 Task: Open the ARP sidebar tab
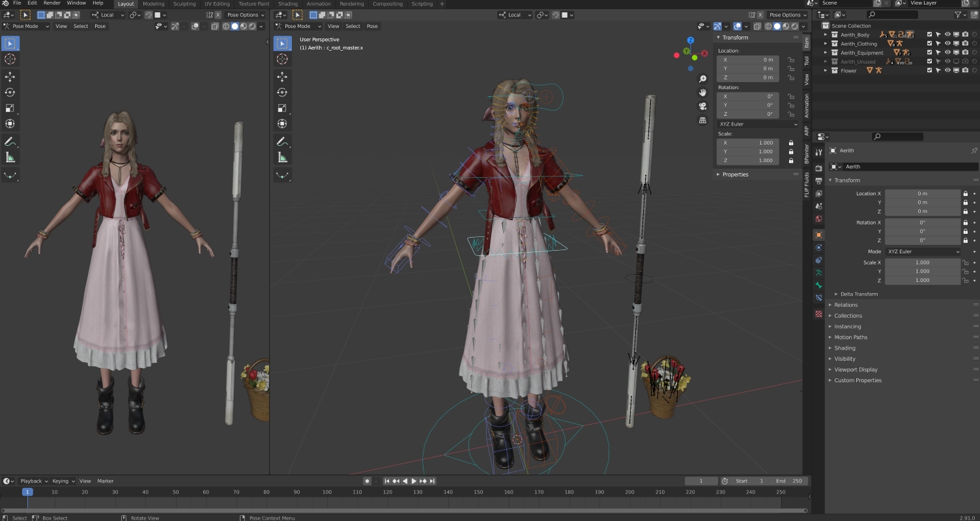(x=806, y=130)
